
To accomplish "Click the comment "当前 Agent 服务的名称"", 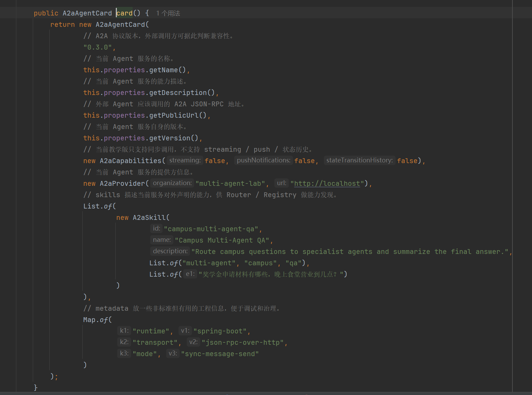I will pyautogui.click(x=129, y=58).
